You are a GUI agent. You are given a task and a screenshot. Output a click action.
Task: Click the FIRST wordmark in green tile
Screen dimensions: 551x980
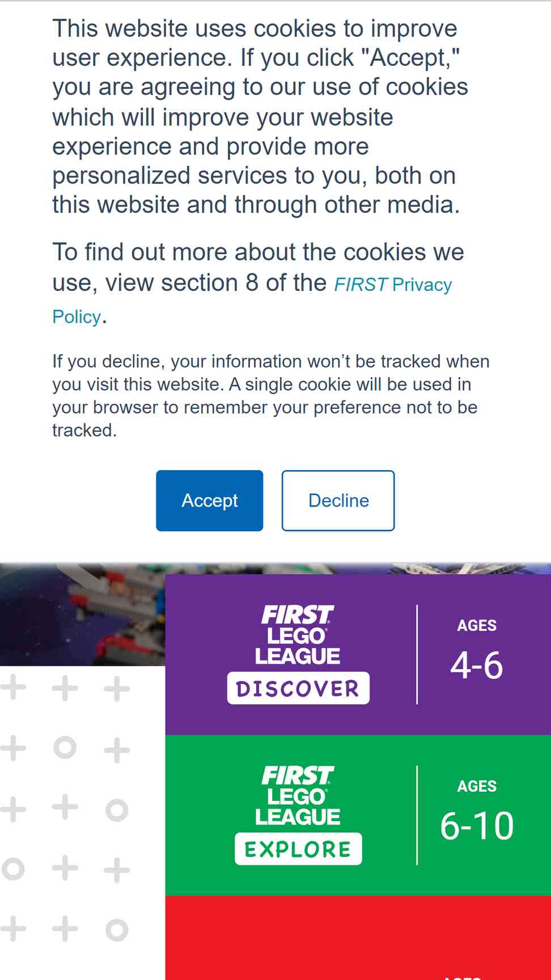[298, 775]
